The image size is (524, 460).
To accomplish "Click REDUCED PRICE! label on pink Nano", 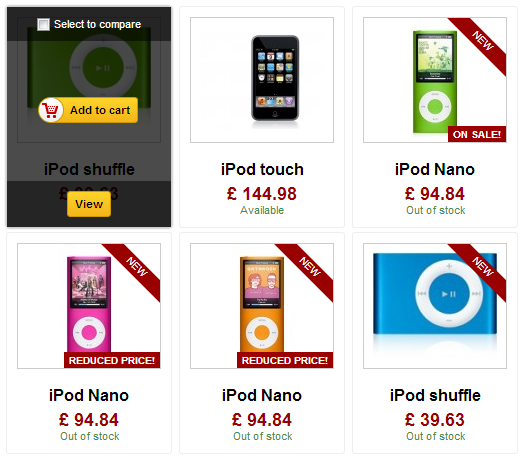I will (112, 360).
